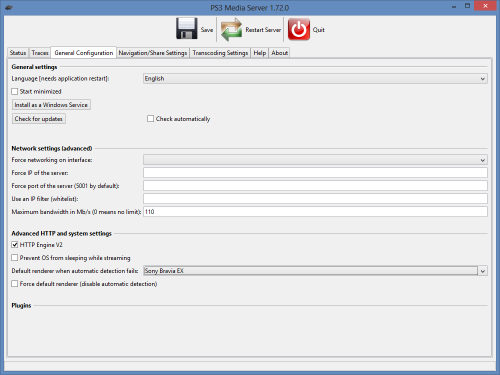Screen dimensions: 500x375
Task: Maximize the PS3 Media Server window
Action: pos(467,6)
